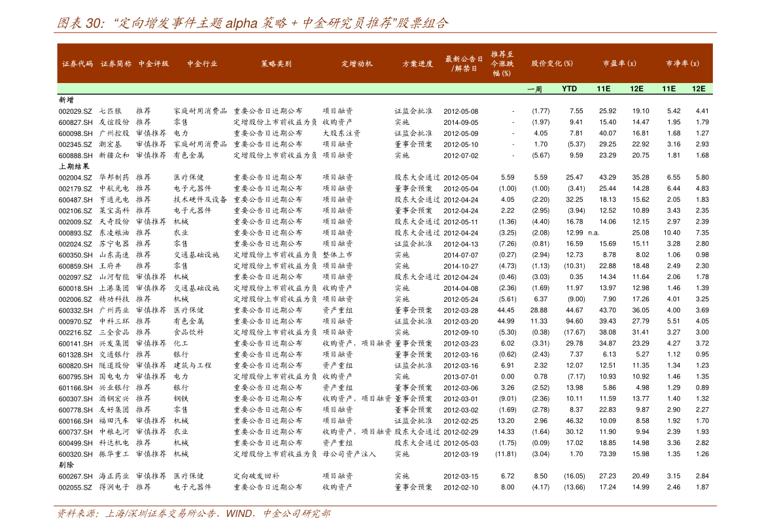Image resolution: width=779 pixels, height=532 pixels.
Task: Click the 股价变化(%) column header
Action: coord(552,64)
